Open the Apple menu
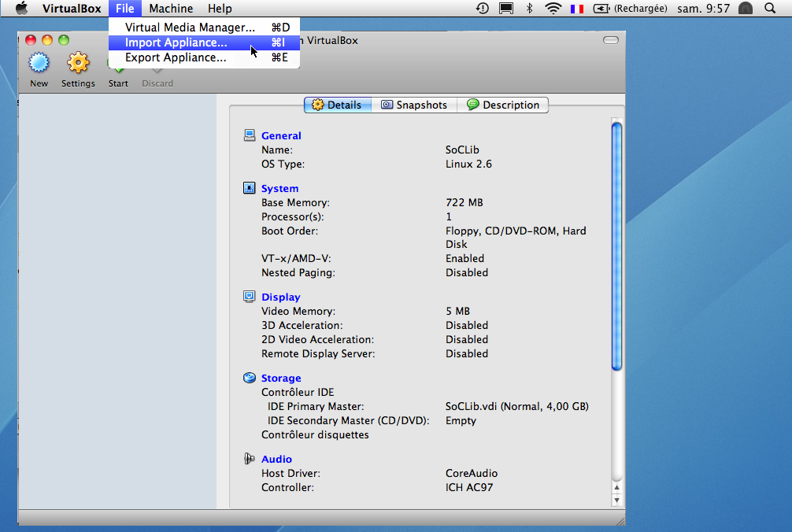The height and width of the screenshot is (532, 792). (x=21, y=8)
